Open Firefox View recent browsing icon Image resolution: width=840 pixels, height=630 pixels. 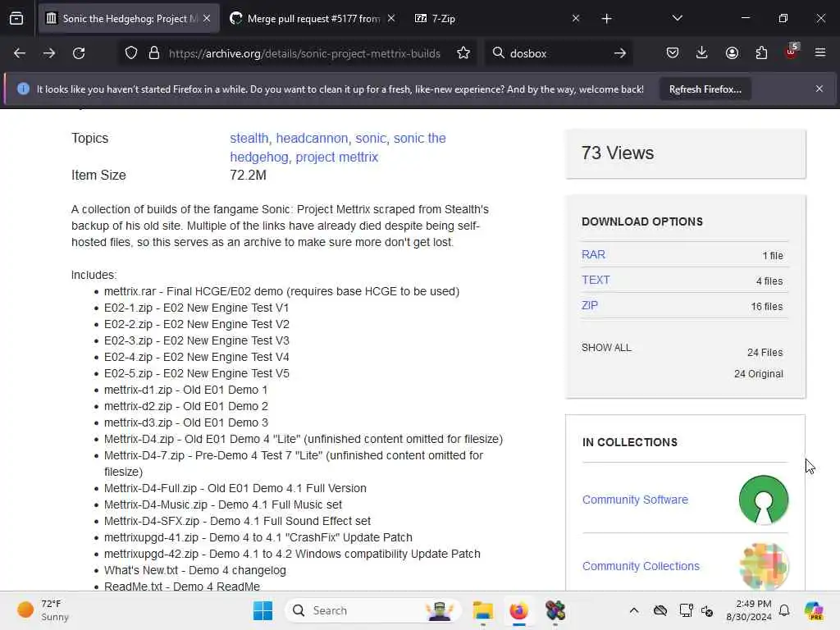[x=16, y=18]
